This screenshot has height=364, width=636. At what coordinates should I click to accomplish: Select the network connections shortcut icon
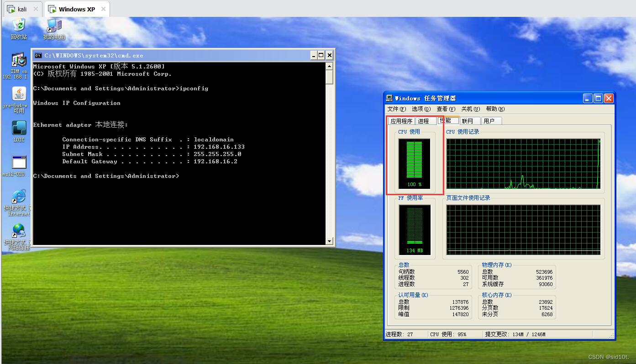19,237
